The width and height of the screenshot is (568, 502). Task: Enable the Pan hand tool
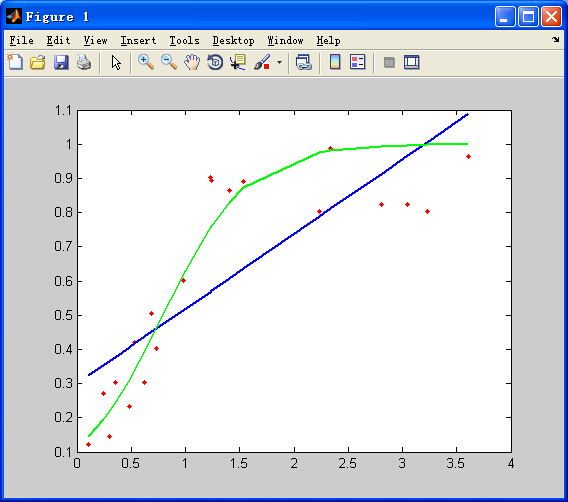192,62
